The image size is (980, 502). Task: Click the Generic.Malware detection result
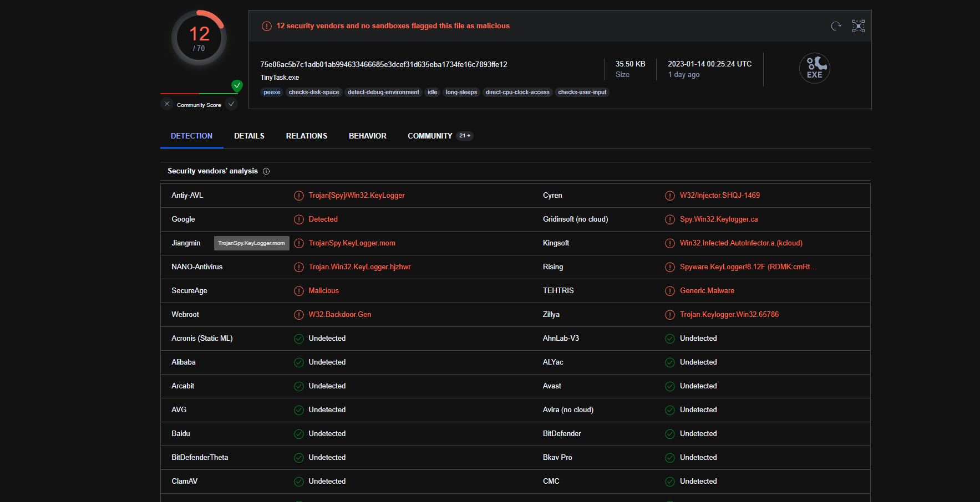click(x=707, y=291)
